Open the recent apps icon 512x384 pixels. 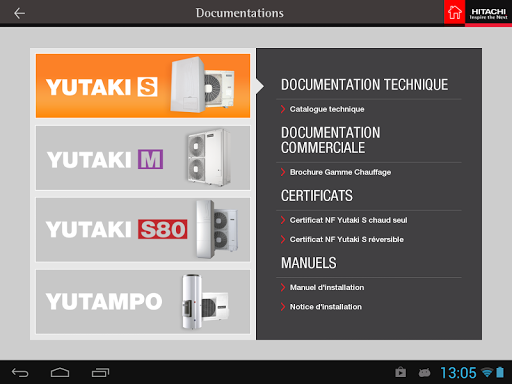click(100, 372)
